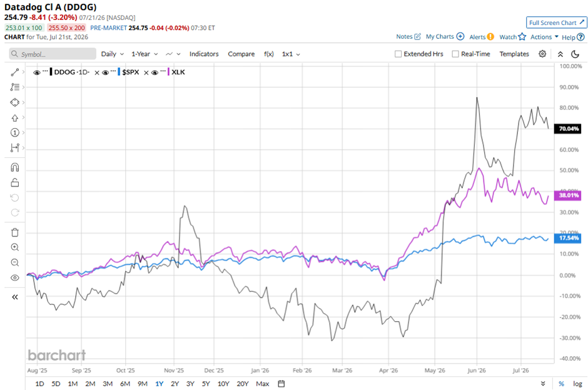Open Alerts for DDOG
588x390 pixels.
pos(482,37)
